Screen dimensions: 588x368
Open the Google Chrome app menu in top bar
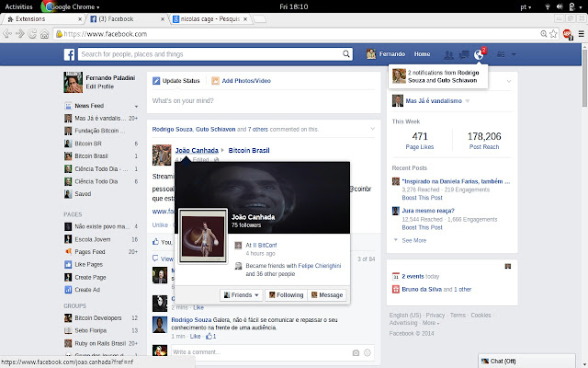[x=72, y=6]
